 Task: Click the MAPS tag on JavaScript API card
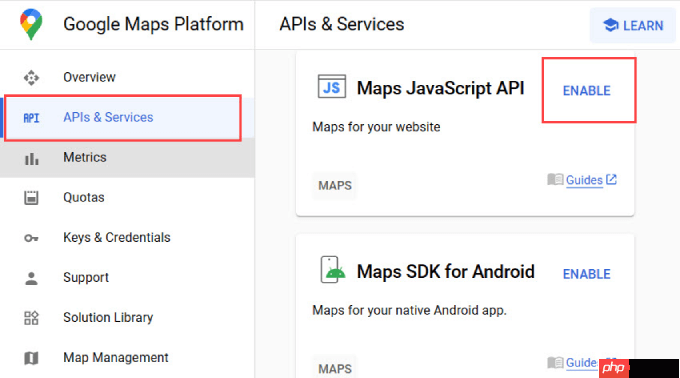point(334,186)
